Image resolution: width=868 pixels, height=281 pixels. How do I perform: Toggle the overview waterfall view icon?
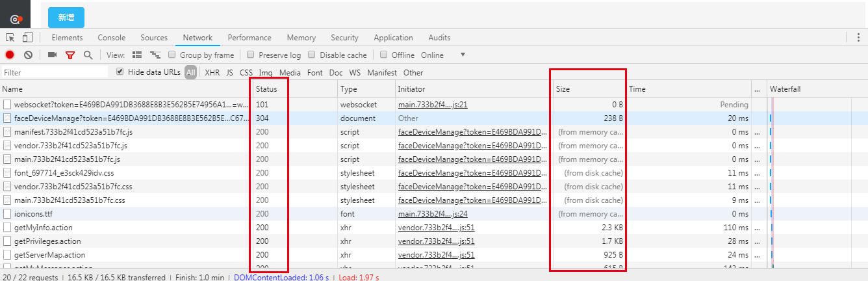(x=155, y=55)
